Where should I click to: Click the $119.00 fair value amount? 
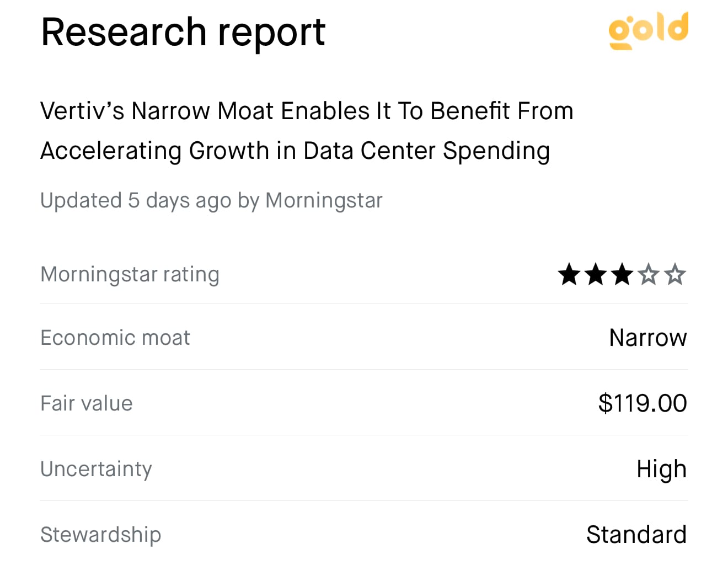pyautogui.click(x=643, y=403)
